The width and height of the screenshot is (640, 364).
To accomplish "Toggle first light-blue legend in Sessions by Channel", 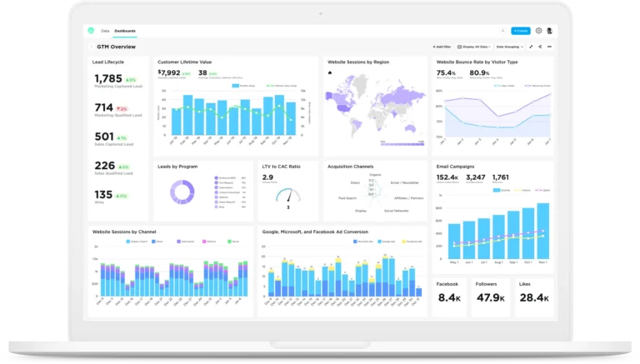I will pyautogui.click(x=137, y=242).
